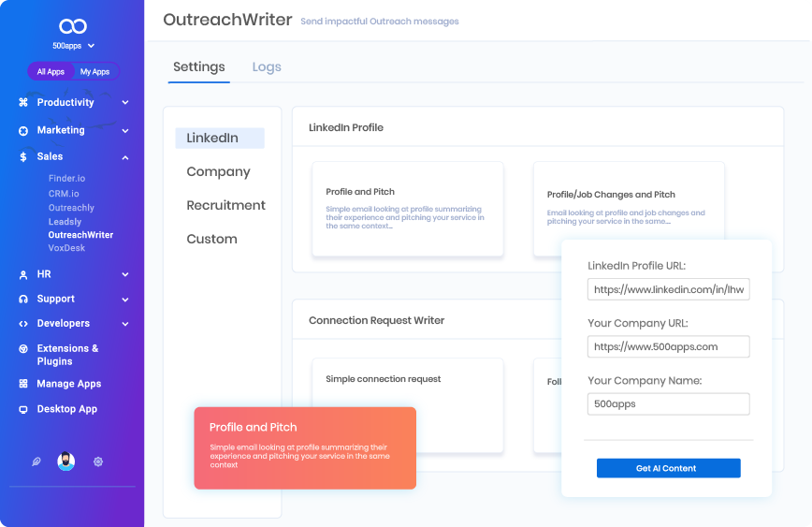Click the Desktop App monitor icon

click(23, 409)
